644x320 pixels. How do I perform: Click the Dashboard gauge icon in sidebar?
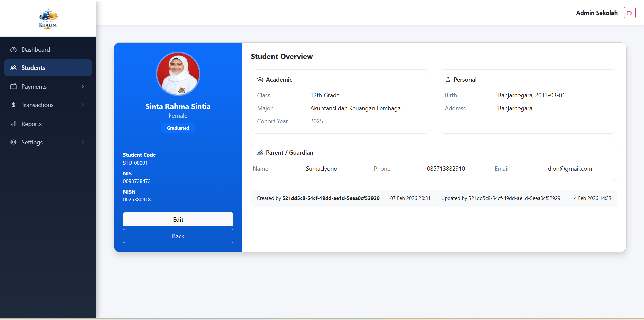click(13, 50)
